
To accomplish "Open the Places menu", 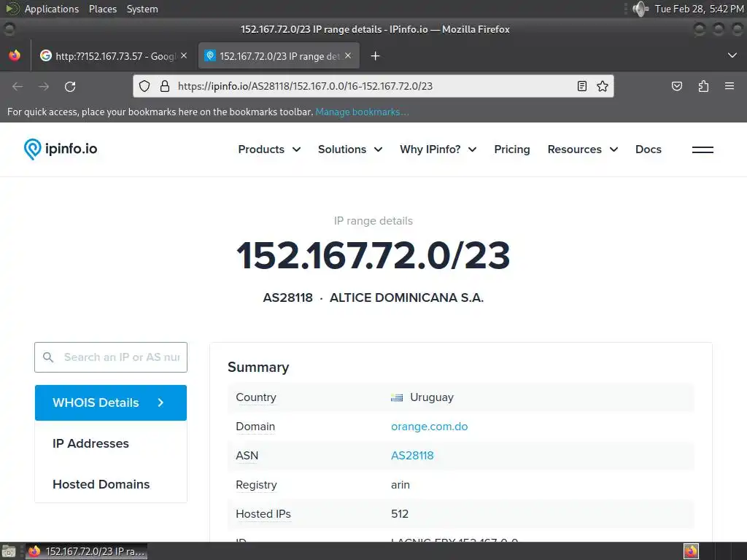I will pyautogui.click(x=103, y=9).
